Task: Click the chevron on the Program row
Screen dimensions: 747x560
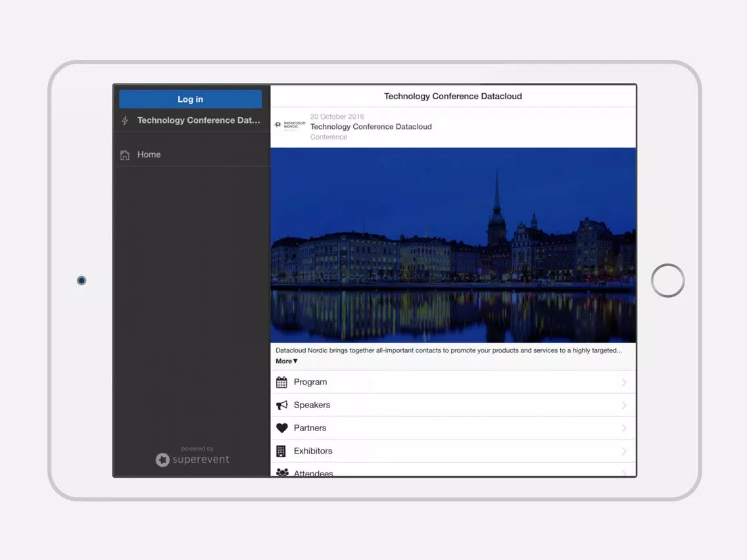Action: [624, 383]
